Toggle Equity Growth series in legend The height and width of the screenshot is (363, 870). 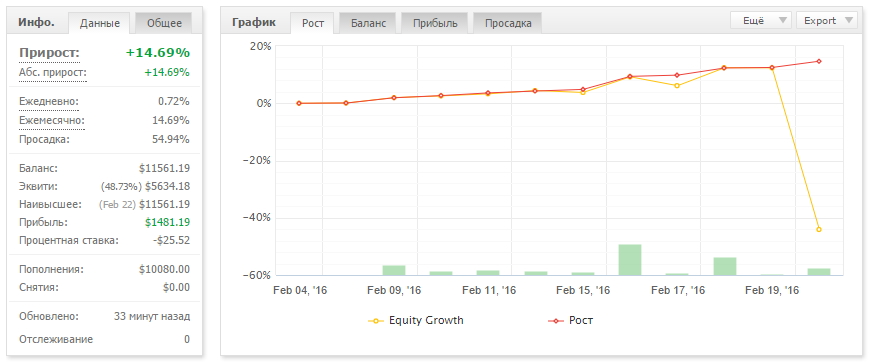tap(416, 321)
